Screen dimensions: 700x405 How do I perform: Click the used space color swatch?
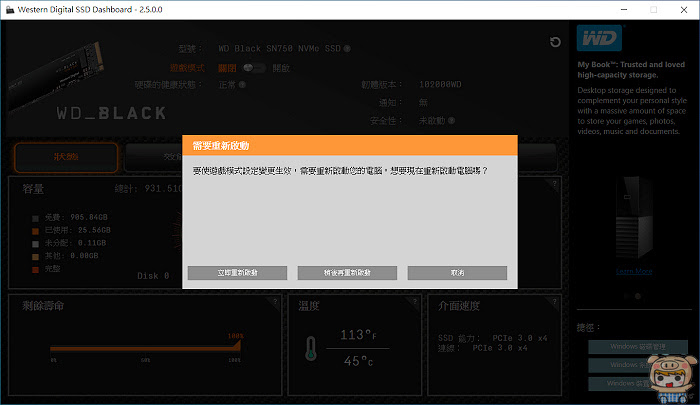coord(35,231)
